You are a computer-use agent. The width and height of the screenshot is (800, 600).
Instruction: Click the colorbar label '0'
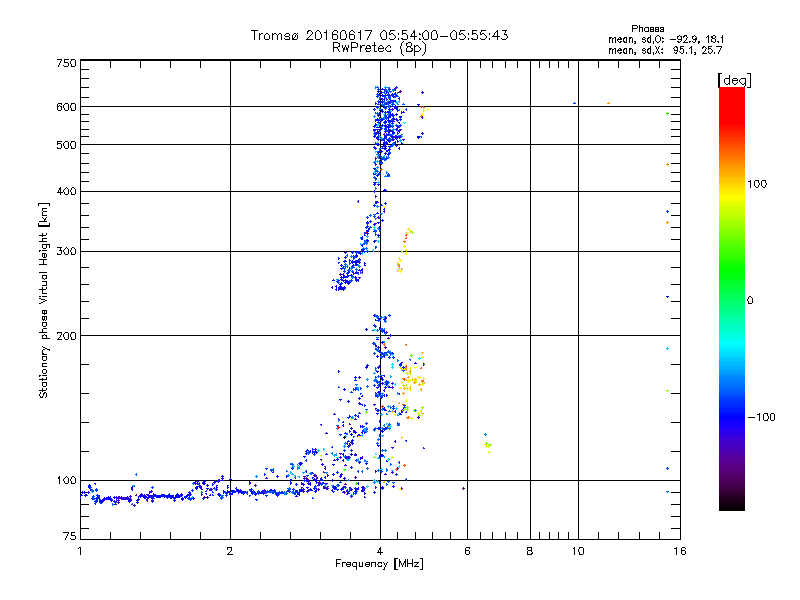(750, 301)
